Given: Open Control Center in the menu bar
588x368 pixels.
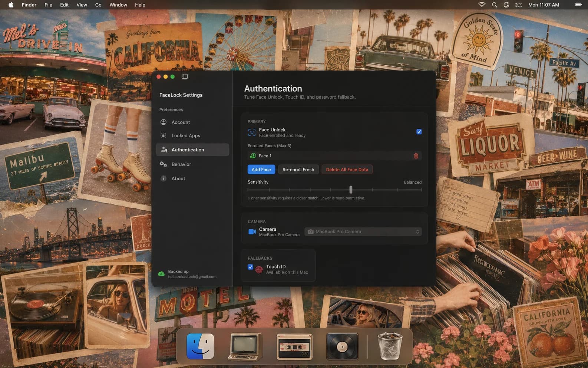Looking at the screenshot, I should (519, 5).
